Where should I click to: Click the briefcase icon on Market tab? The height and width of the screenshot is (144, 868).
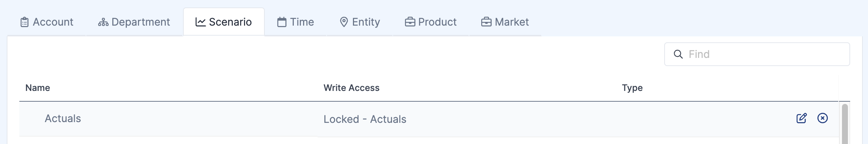pyautogui.click(x=486, y=22)
